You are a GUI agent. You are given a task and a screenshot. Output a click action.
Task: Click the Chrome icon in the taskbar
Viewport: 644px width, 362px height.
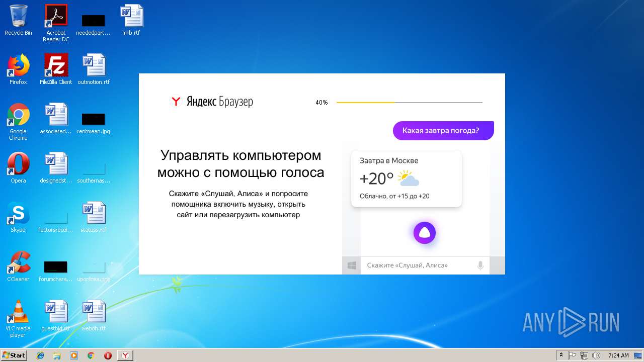(x=91, y=355)
